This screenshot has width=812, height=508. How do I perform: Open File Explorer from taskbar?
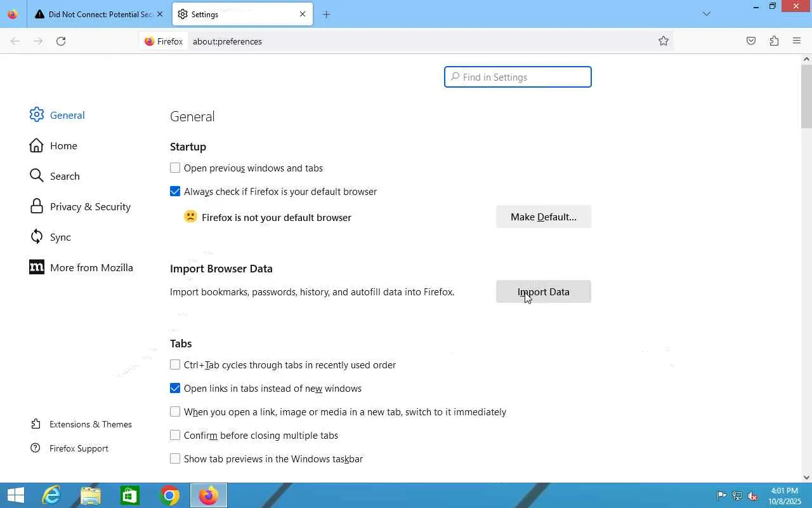click(91, 495)
